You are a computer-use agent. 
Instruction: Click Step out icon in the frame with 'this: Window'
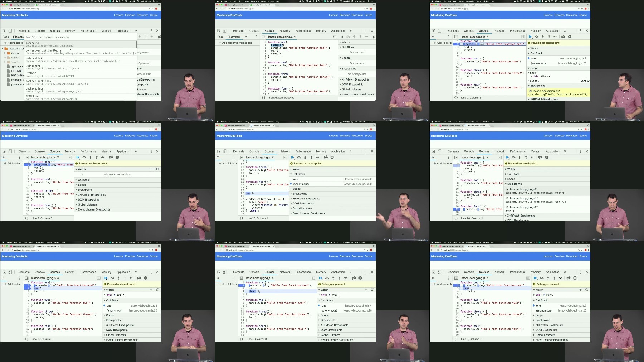click(549, 37)
